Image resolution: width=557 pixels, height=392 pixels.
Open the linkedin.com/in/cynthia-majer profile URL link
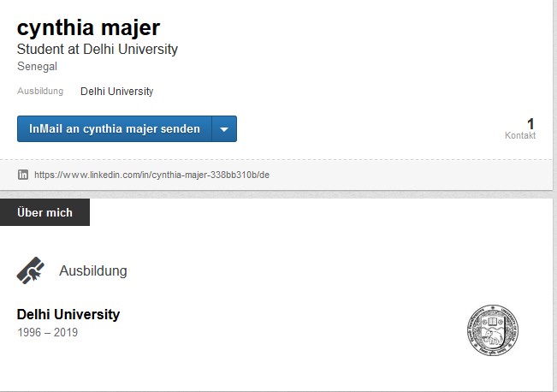151,175
